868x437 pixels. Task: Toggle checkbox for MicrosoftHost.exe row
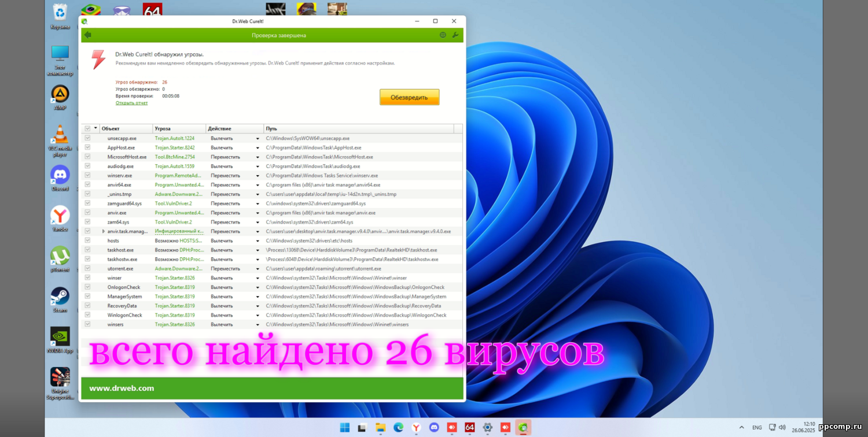87,157
